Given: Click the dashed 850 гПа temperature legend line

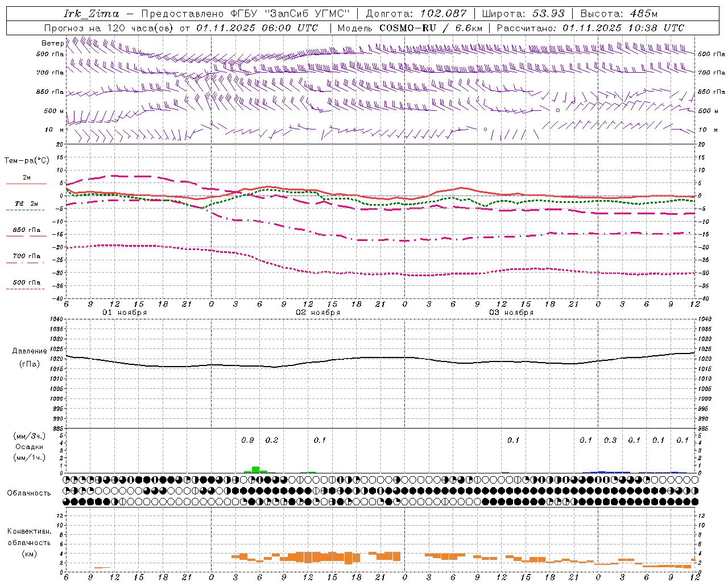Looking at the screenshot, I should (x=26, y=236).
